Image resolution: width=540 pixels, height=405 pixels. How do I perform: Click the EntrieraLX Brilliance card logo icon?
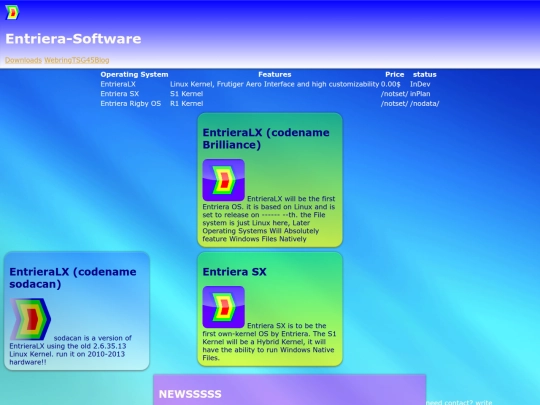click(x=224, y=180)
